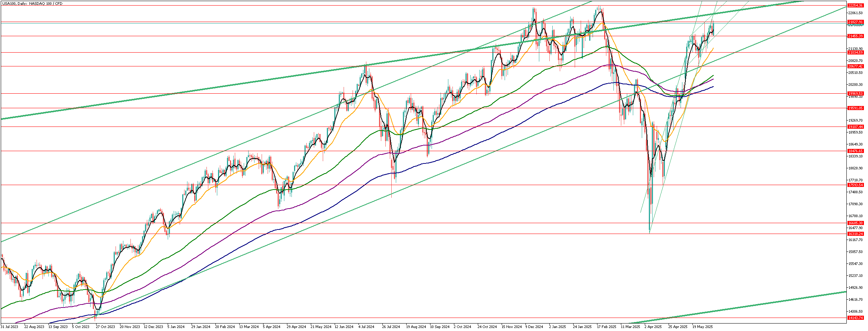Select the 18476.65 red price level label
The image size is (868, 331).
pyautogui.click(x=856, y=151)
